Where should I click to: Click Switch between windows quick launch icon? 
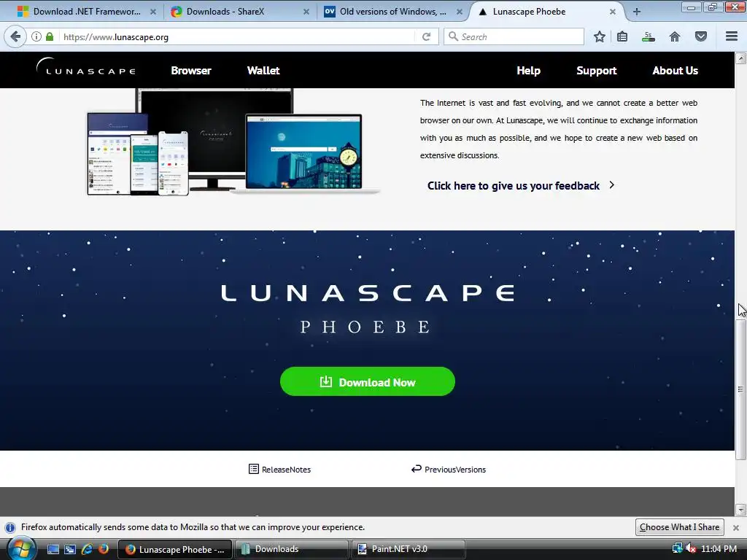(70, 550)
